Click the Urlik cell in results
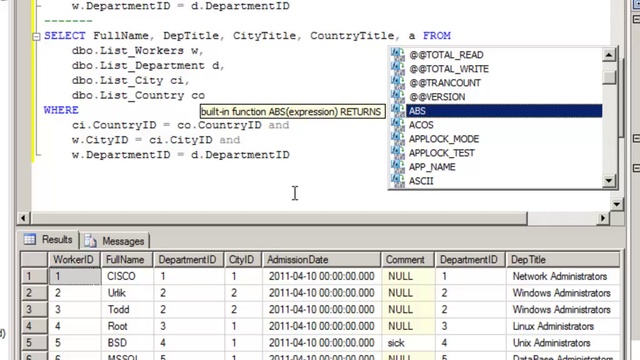Viewport: 640px width, 360px height. (x=127, y=293)
